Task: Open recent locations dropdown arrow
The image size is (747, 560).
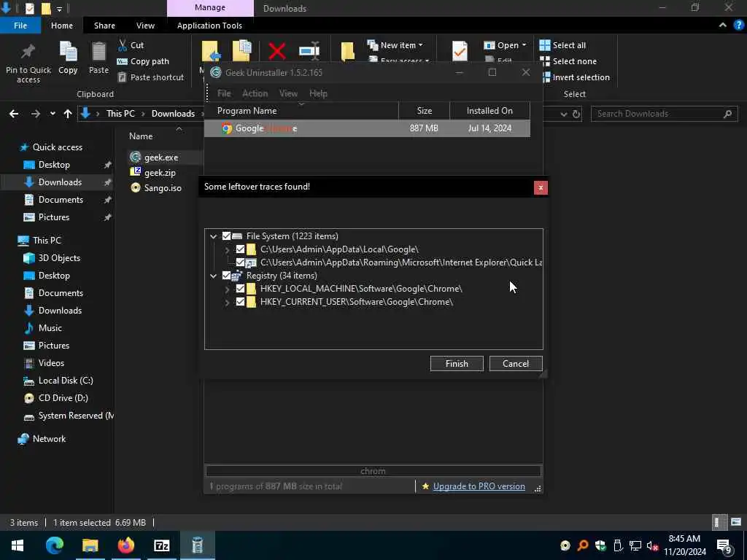Action: pos(53,113)
